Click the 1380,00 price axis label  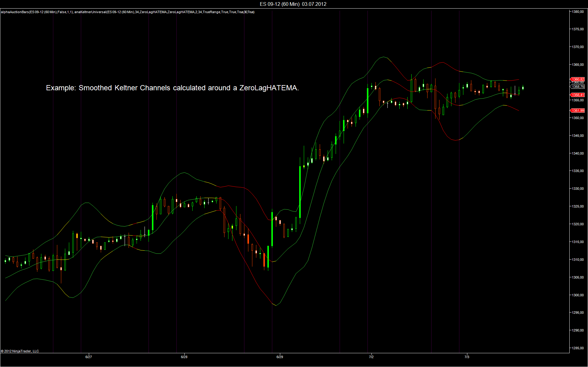(578, 12)
